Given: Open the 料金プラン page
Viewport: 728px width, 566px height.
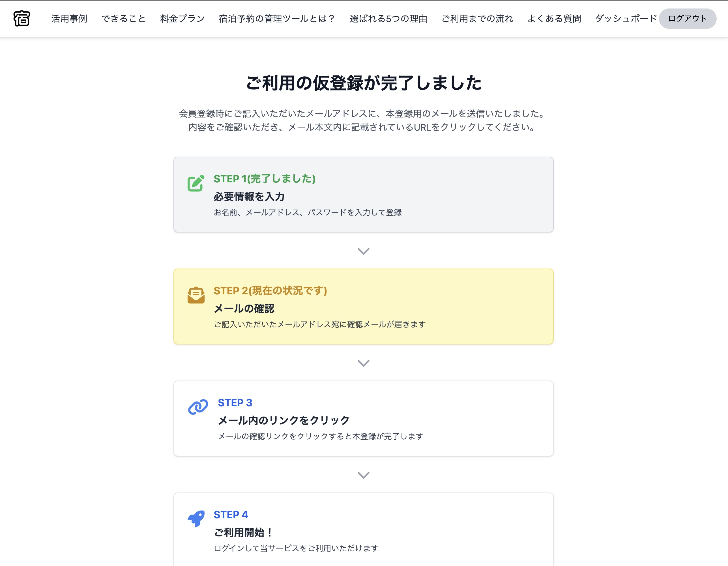Looking at the screenshot, I should pos(182,19).
